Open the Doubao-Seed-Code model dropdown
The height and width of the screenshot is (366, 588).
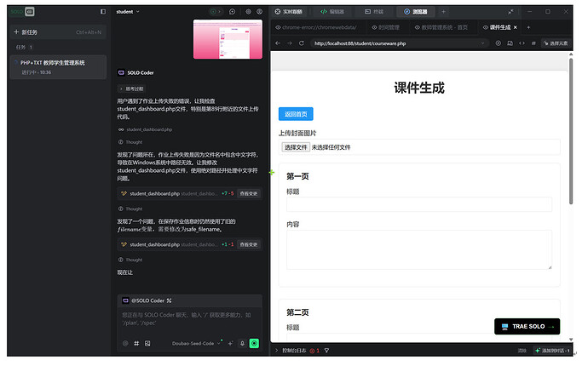(x=195, y=343)
